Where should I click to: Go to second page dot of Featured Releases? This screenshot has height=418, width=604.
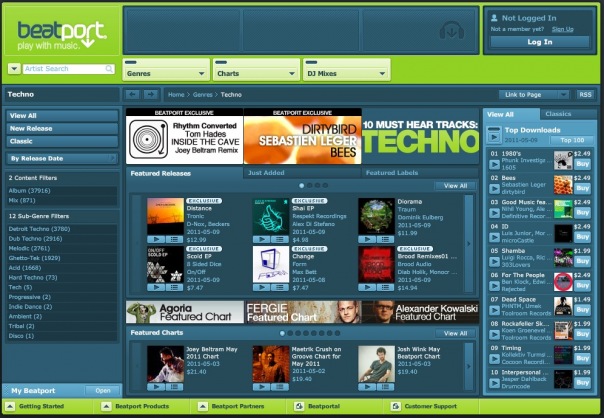310,185
